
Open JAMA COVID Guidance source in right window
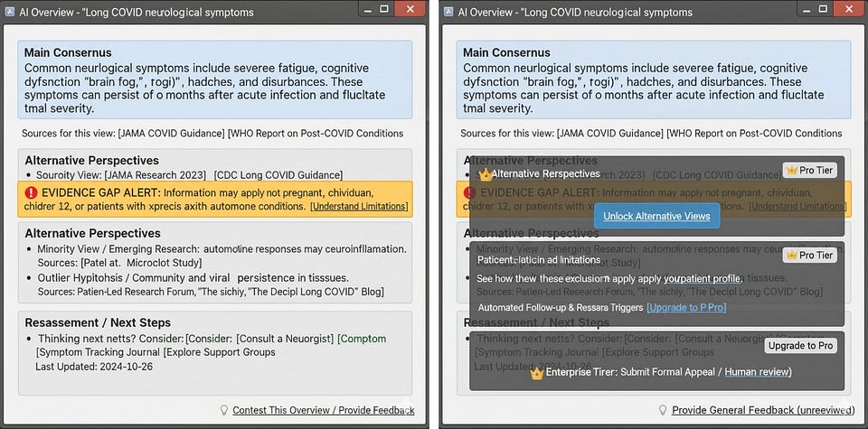(x=610, y=134)
